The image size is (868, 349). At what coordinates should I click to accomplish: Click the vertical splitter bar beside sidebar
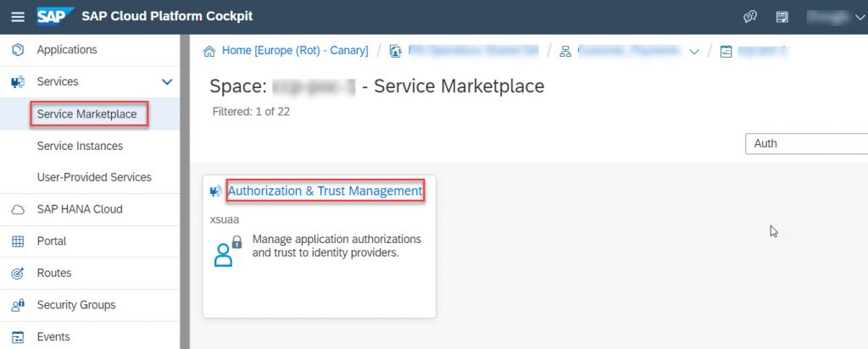point(185,191)
